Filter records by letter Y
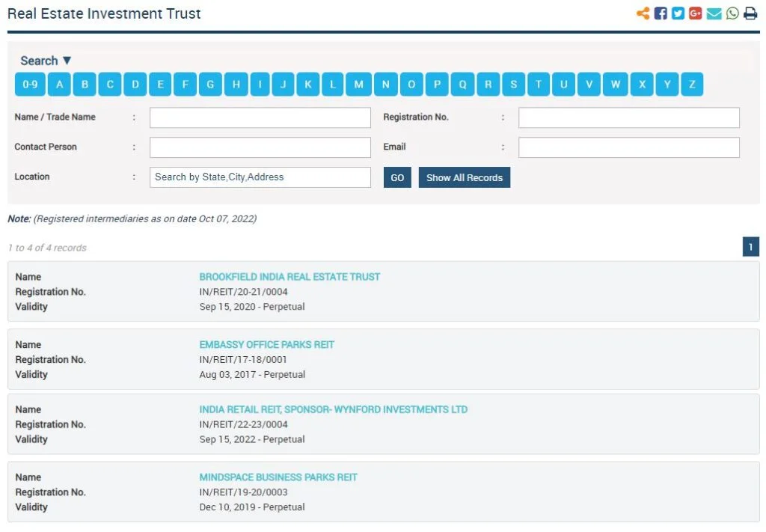 pos(667,84)
